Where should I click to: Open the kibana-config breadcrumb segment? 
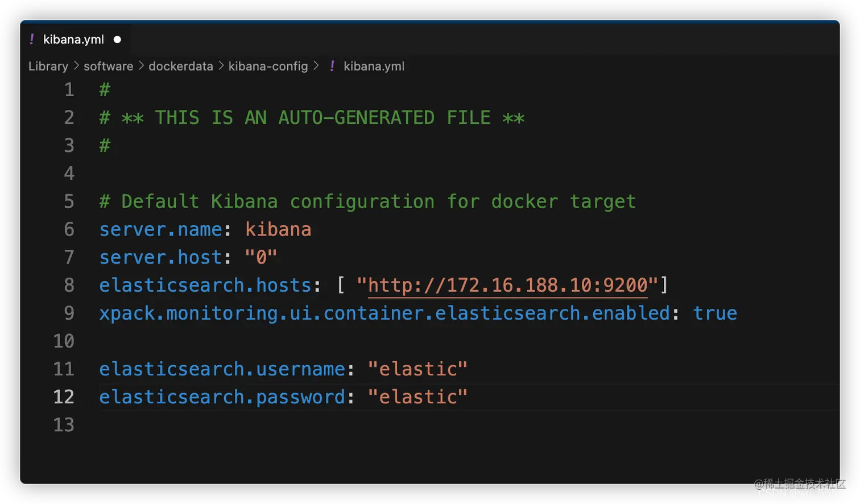(268, 67)
